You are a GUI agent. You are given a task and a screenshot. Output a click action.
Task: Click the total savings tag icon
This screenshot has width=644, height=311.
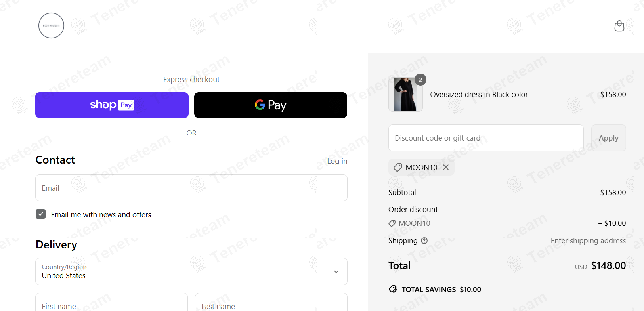pyautogui.click(x=393, y=289)
